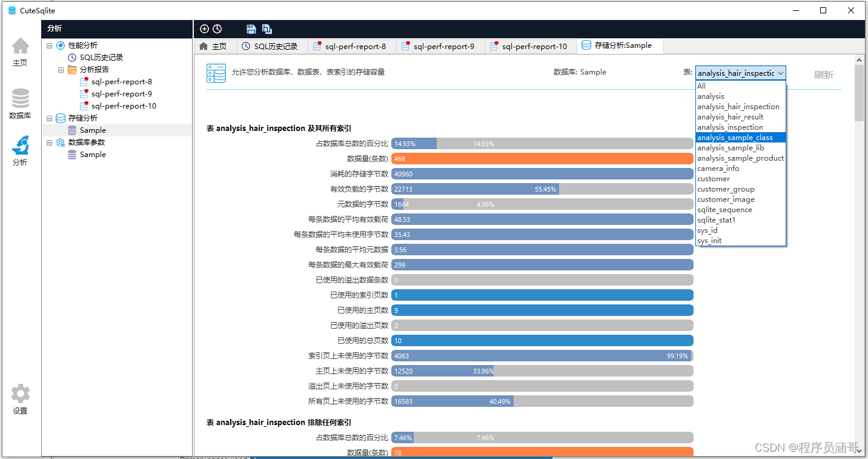
Task: Click the database icon beside Sample under 数据库参数
Action: pyautogui.click(x=72, y=155)
